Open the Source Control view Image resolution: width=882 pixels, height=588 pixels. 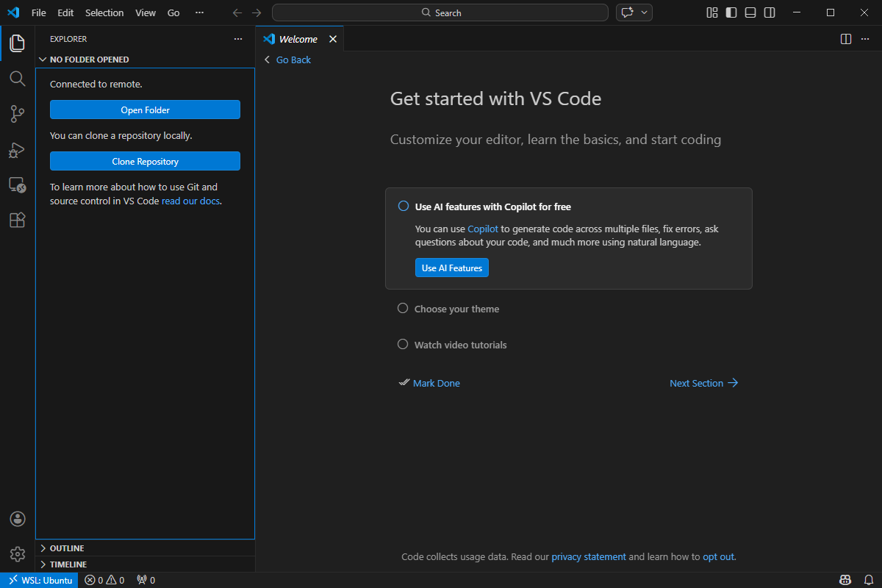pyautogui.click(x=18, y=114)
